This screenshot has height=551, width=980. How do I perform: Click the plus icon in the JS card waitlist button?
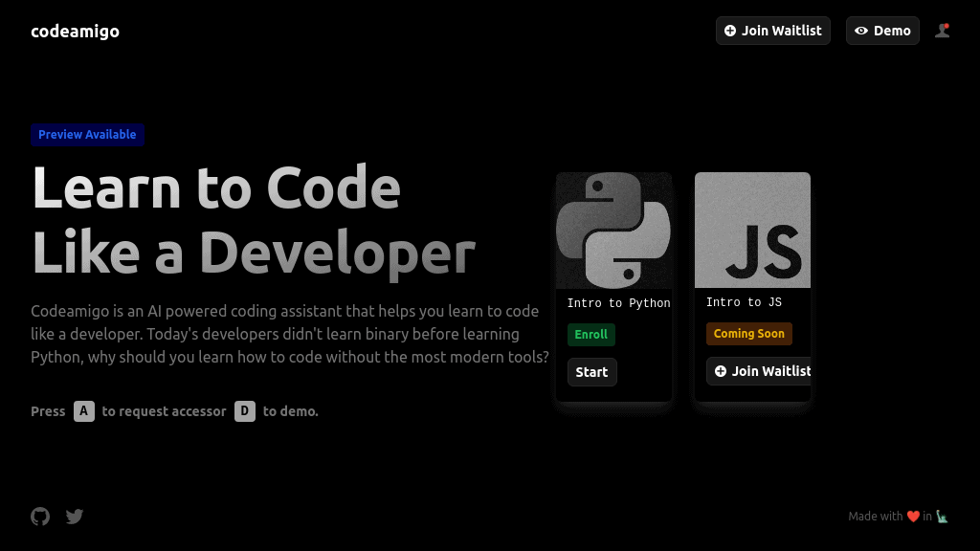[720, 371]
